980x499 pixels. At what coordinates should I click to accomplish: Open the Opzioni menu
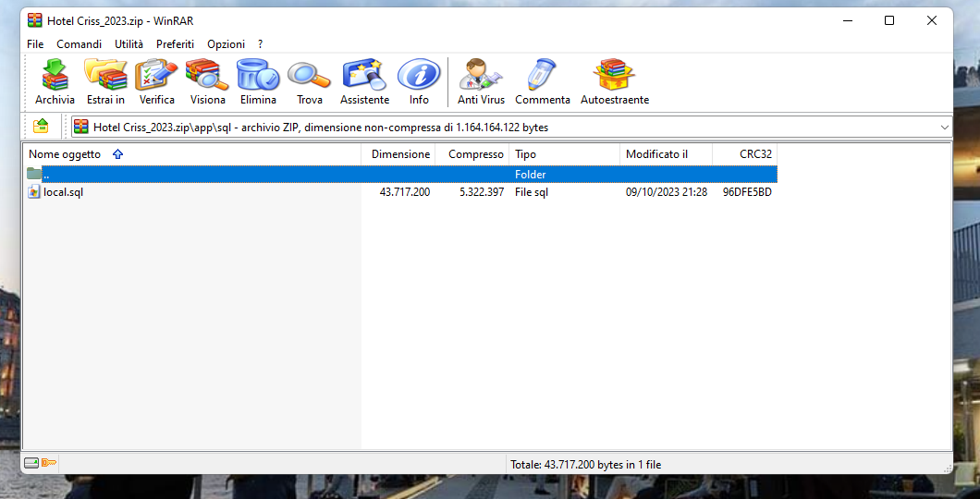point(227,44)
